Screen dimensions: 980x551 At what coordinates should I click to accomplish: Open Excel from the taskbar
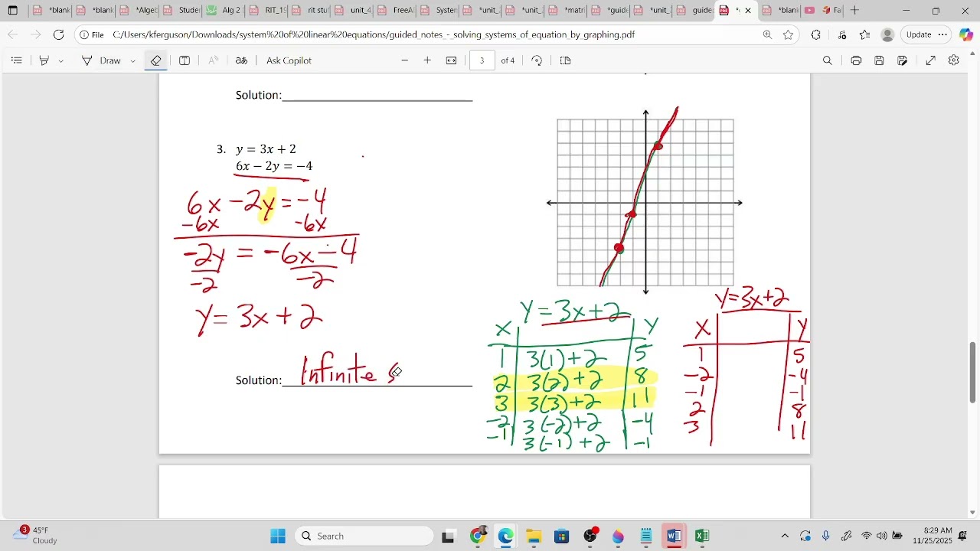pos(702,536)
